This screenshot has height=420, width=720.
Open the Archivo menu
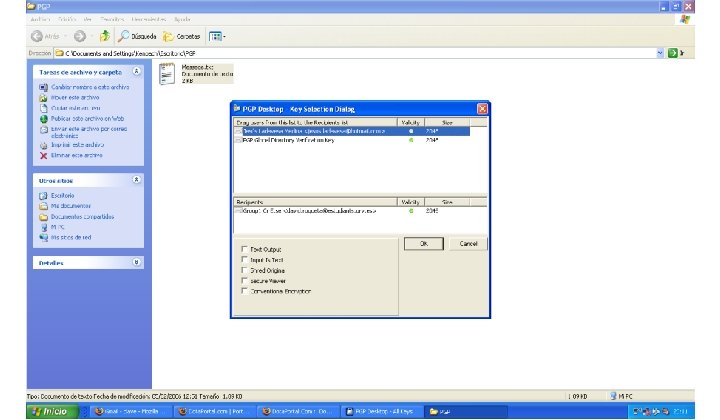(x=40, y=19)
